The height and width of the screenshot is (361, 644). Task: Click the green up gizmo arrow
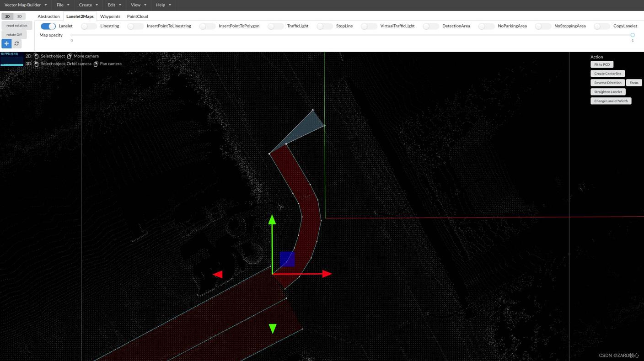pos(272,220)
